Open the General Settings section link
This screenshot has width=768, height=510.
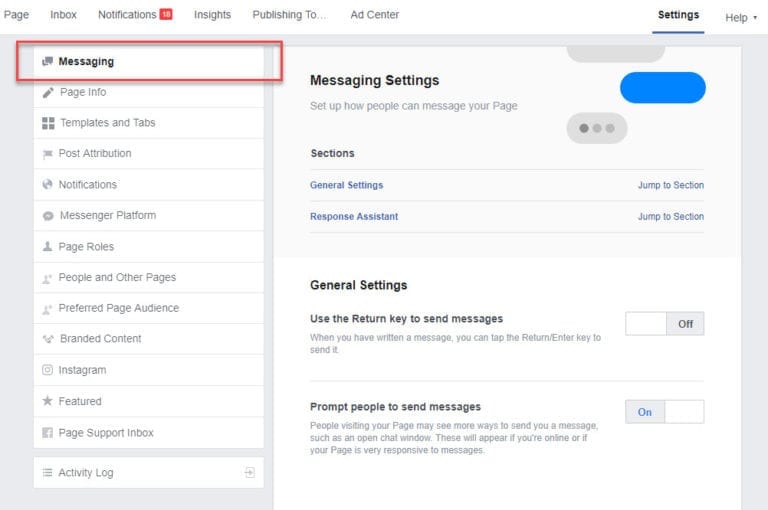[346, 185]
